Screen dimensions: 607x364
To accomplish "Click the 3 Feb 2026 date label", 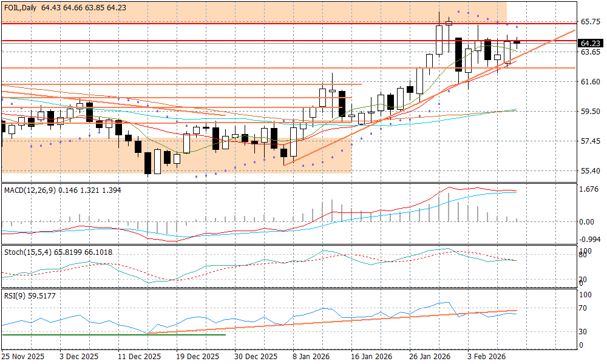I will click(486, 356).
